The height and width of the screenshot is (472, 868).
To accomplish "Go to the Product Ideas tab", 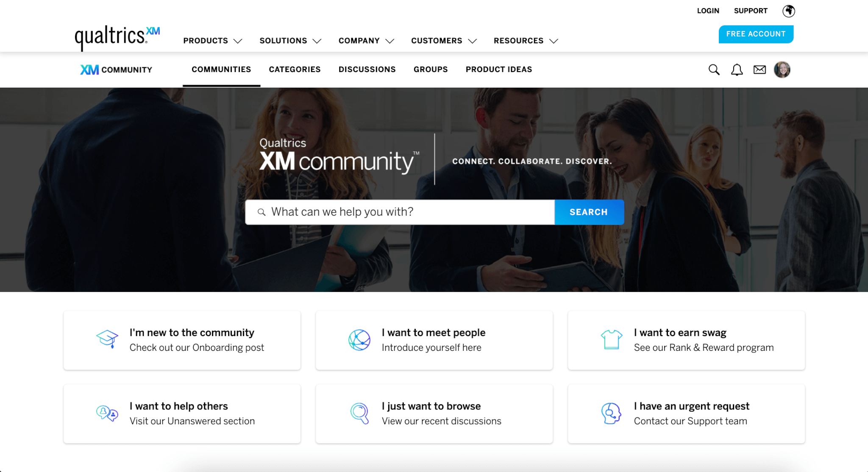I will pyautogui.click(x=499, y=69).
